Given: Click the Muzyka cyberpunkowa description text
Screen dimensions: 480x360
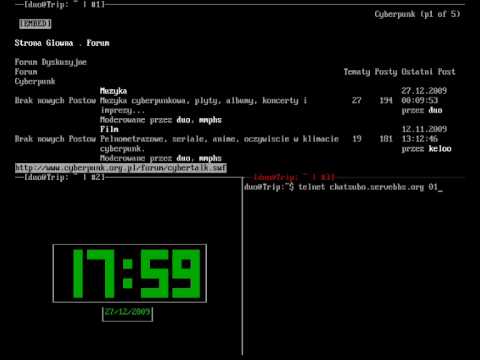Looking at the screenshot, I should point(203,105).
